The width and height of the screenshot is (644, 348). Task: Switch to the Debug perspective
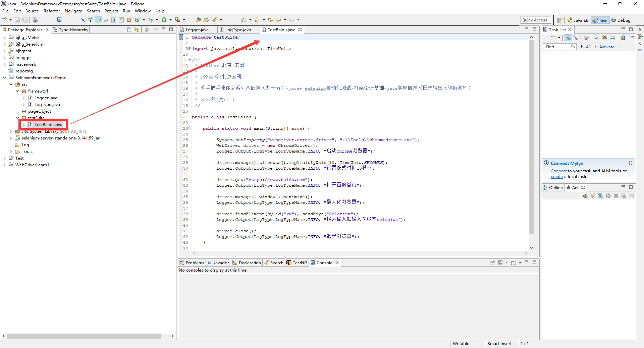tap(621, 20)
